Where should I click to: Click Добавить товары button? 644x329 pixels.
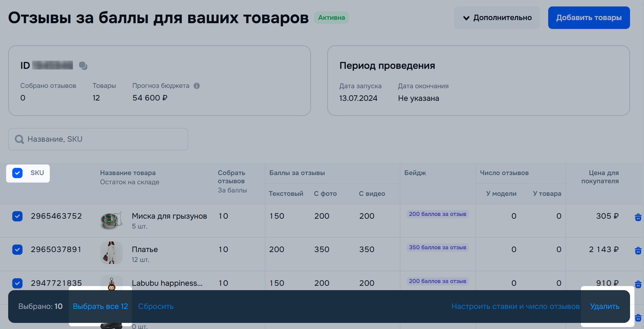[x=589, y=18]
